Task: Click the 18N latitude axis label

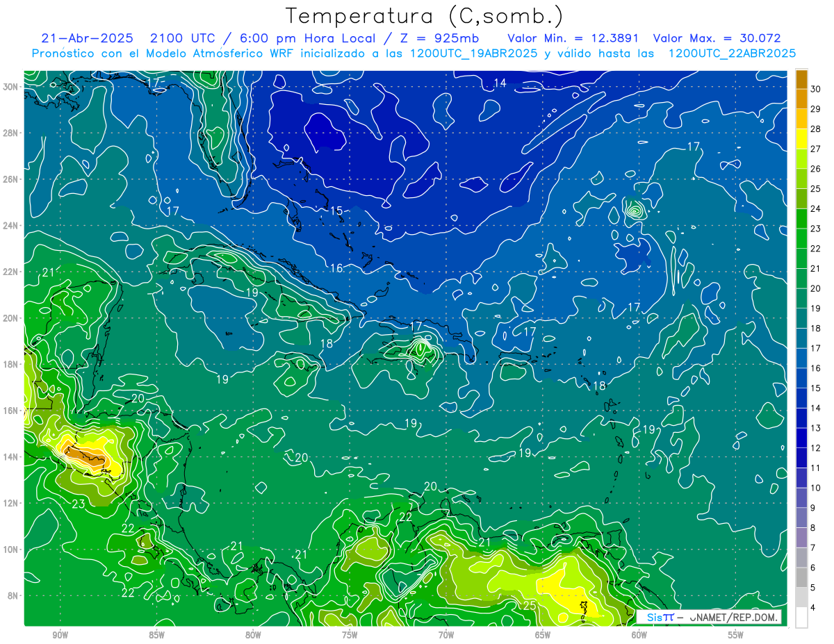Action: click(x=10, y=364)
